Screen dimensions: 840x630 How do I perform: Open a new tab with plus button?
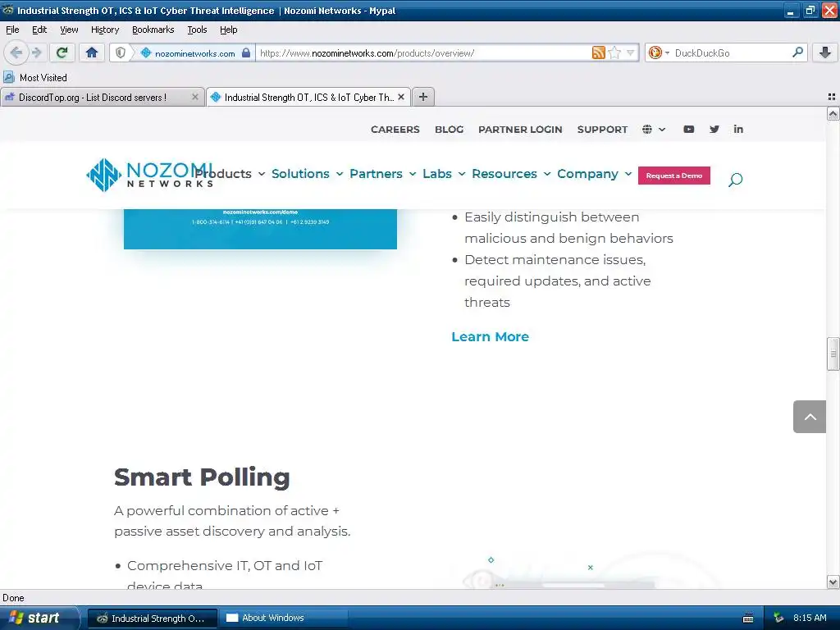pyautogui.click(x=423, y=97)
